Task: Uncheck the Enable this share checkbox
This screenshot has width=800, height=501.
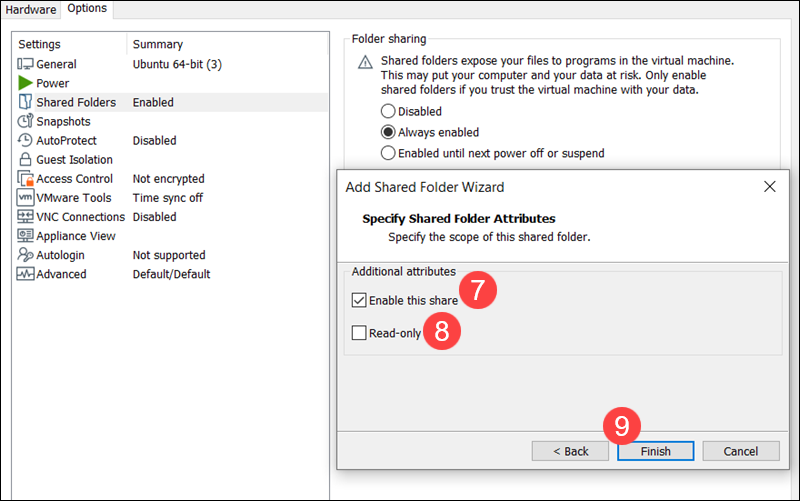Action: click(359, 300)
